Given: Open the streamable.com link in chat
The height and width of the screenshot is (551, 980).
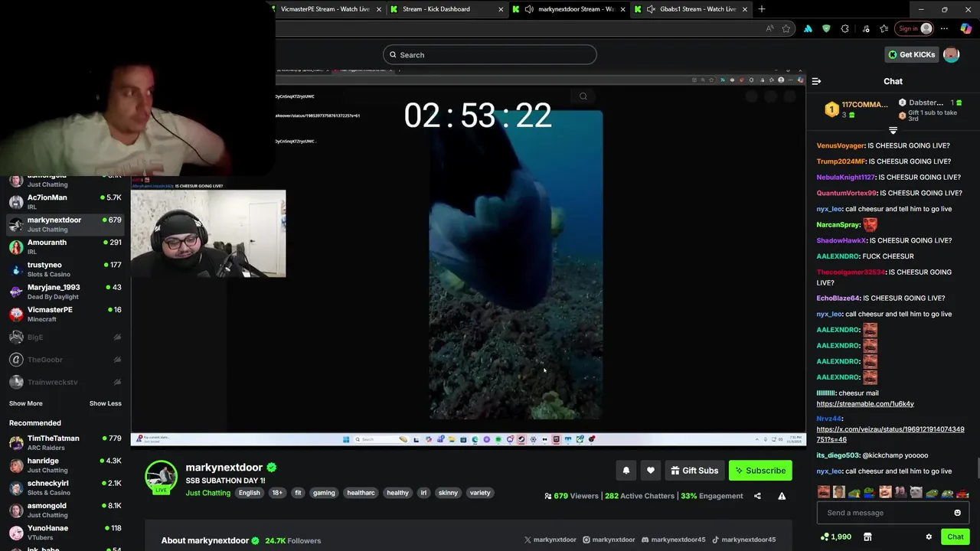Looking at the screenshot, I should click(865, 404).
